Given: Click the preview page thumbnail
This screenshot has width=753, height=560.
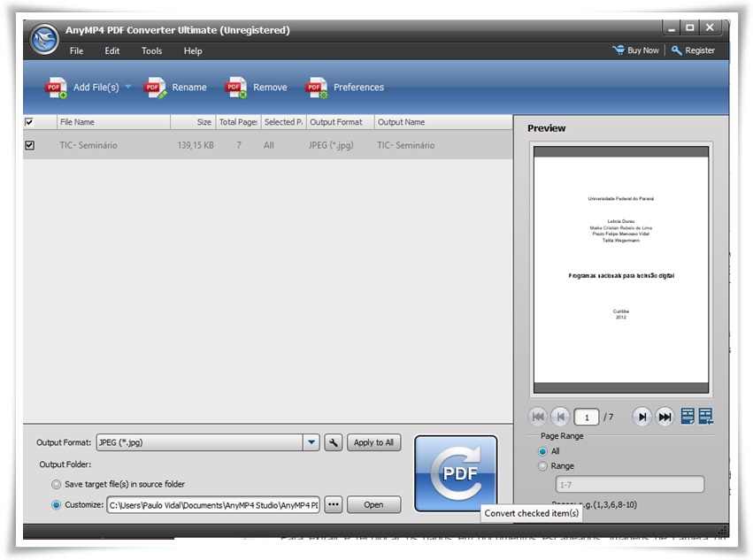Looking at the screenshot, I should point(621,270).
